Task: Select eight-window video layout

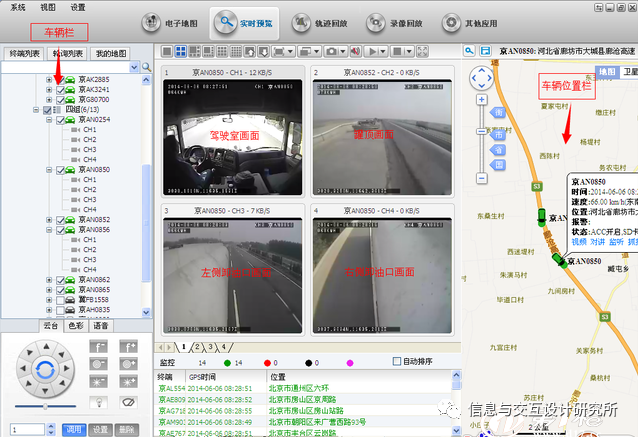Action: pyautogui.click(x=208, y=51)
